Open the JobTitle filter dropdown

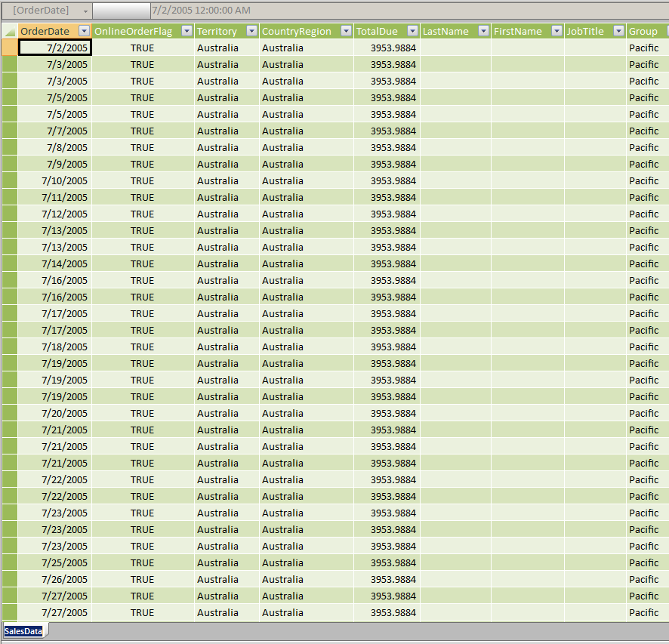[618, 31]
